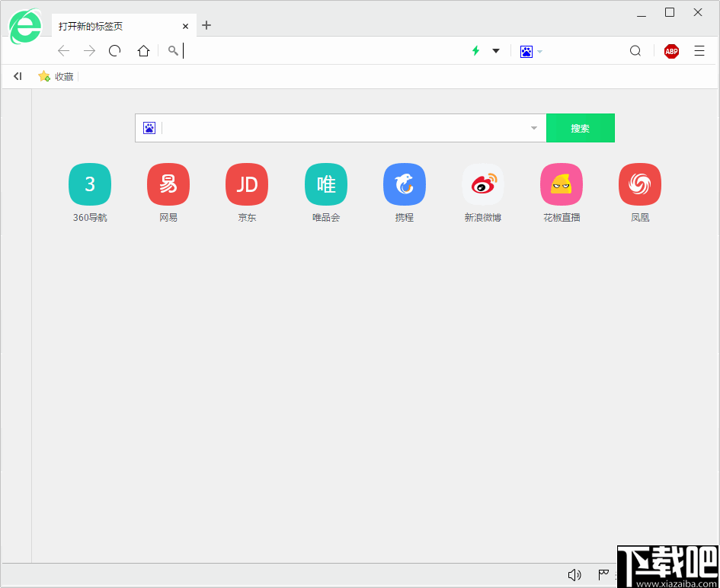The width and height of the screenshot is (720, 588).
Task: Select the 打开新的标签页 tab
Action: pyautogui.click(x=124, y=26)
